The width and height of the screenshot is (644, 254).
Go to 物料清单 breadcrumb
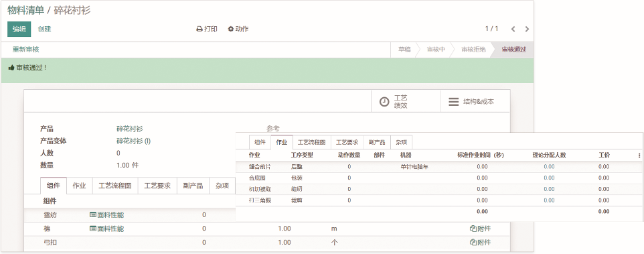(x=26, y=10)
